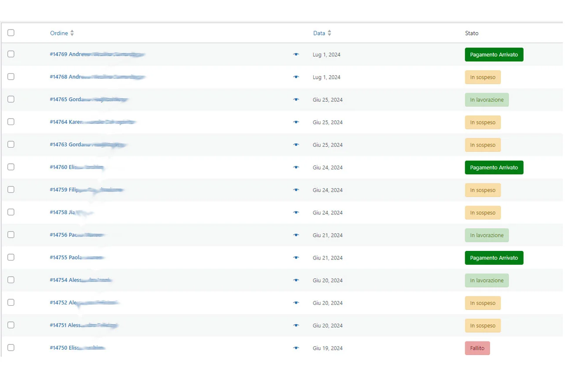The image size is (575, 392).
Task: Check the box beside order #14760
Action: coord(11,167)
